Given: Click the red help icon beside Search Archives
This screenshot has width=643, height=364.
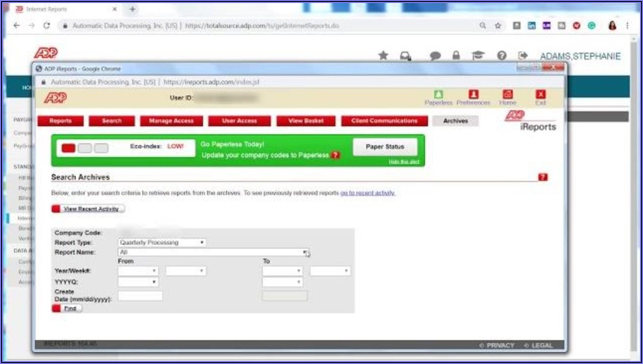Looking at the screenshot, I should coord(543,177).
